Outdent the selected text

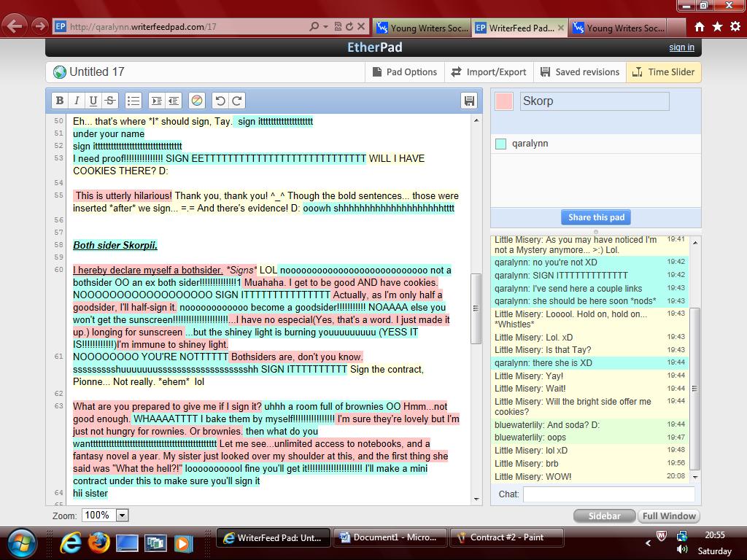pos(173,101)
